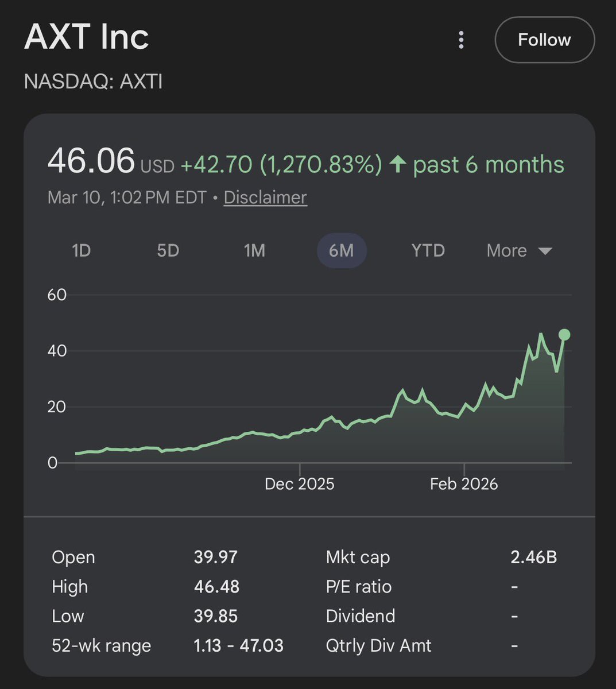Click the P/E ratio label
Image resolution: width=616 pixels, height=689 pixels.
tap(359, 587)
